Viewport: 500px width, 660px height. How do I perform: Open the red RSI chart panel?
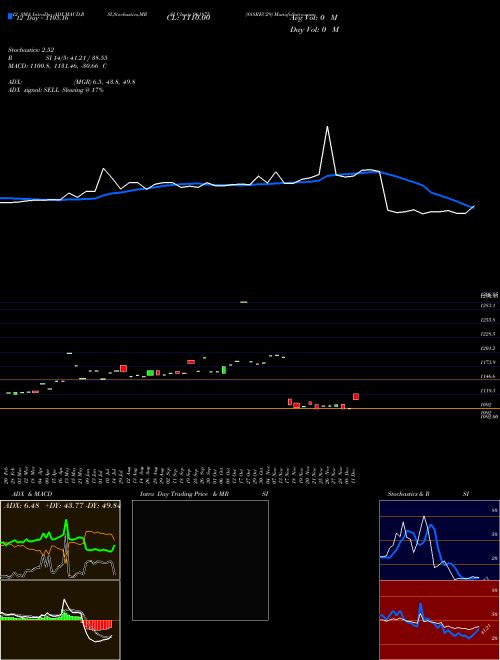click(x=439, y=620)
